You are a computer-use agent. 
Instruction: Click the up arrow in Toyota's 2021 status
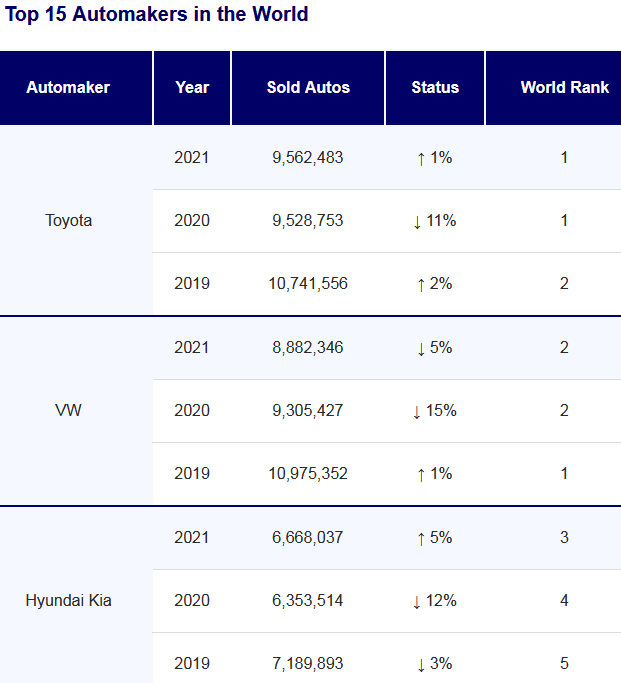pyautogui.click(x=421, y=158)
